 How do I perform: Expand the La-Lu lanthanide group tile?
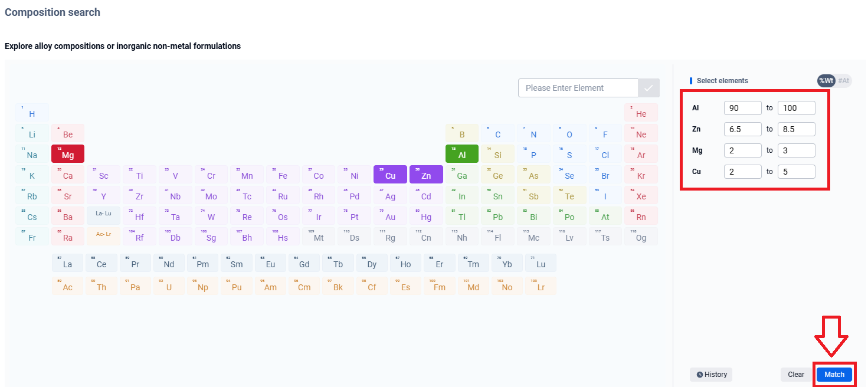tap(103, 215)
